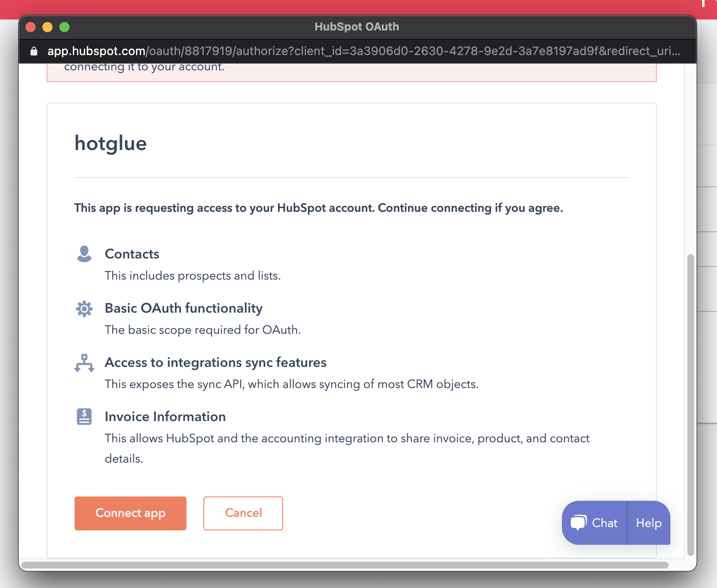Click the 'connecting it to your account' warning text
Image resolution: width=717 pixels, height=588 pixels.
pos(145,67)
